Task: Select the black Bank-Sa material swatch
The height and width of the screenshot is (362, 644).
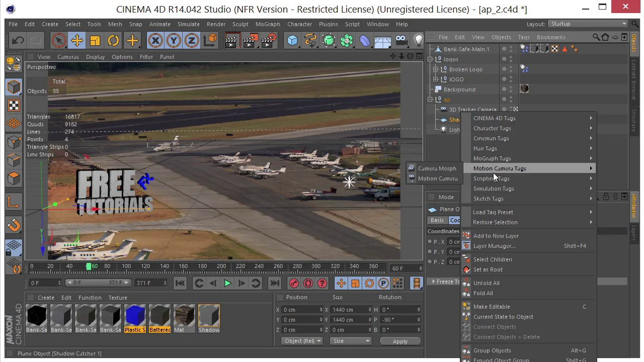Action: [36, 319]
